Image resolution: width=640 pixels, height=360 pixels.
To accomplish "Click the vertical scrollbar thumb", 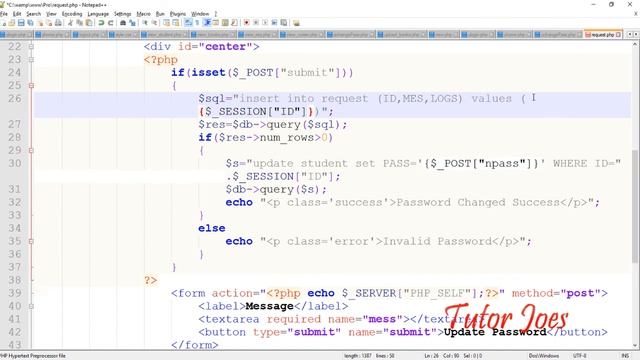I will pos(636,206).
